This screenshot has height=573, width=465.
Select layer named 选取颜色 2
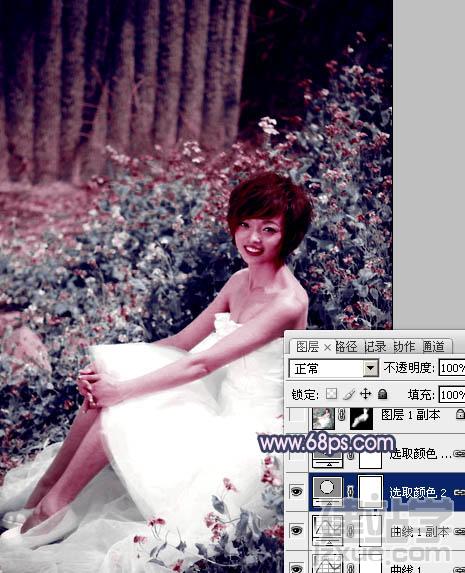[x=417, y=493]
